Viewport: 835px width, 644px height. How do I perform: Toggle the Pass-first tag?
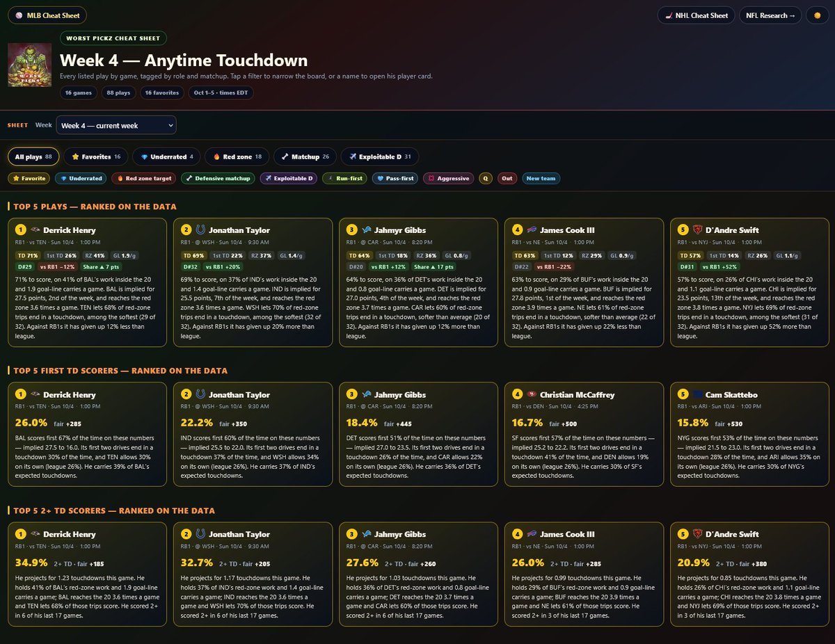pyautogui.click(x=395, y=178)
